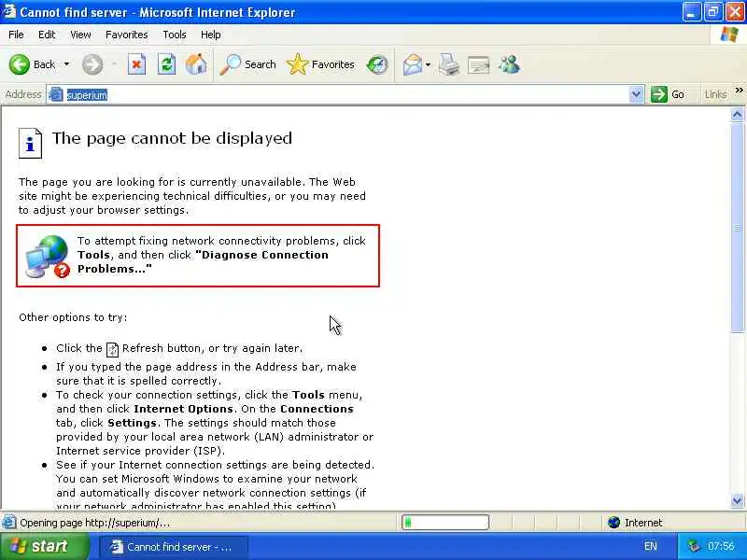
Task: Open the Search toolbar button
Action: point(247,64)
